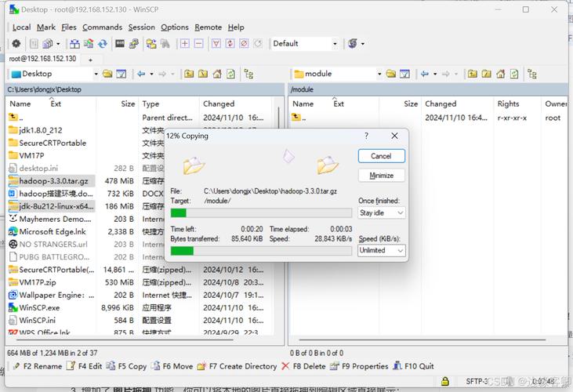
Task: Click the filter icon in remote panel
Action: pos(404,74)
